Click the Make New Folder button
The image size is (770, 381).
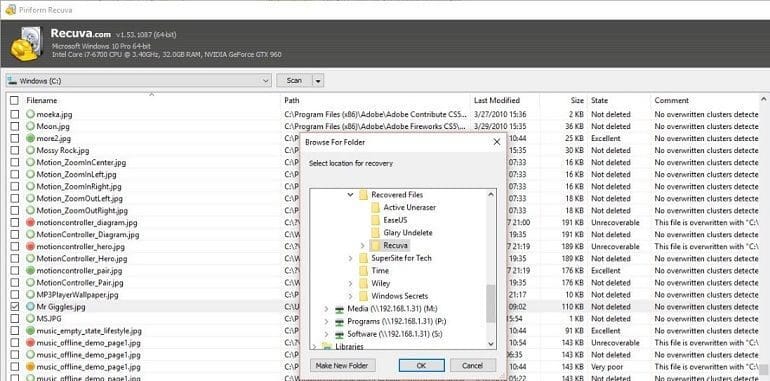(343, 365)
